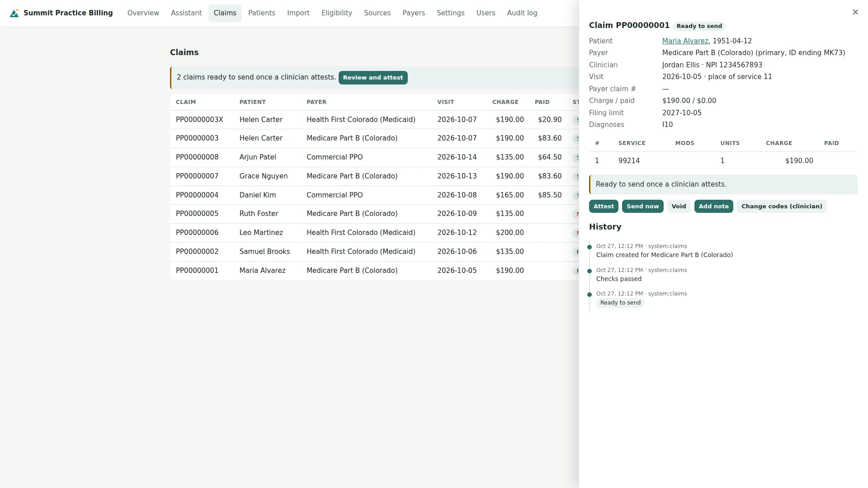Open claim PP00000004
This screenshot has height=488, width=868.
point(374,195)
